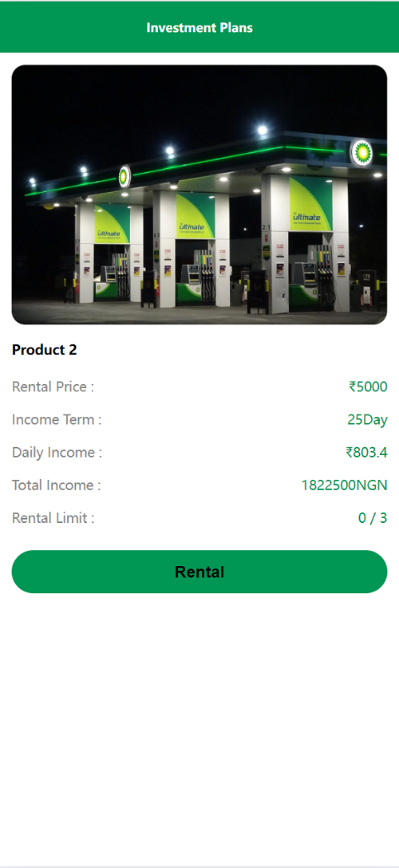Viewport: 399px width, 868px height.
Task: Open the gas station product image
Action: (x=199, y=194)
